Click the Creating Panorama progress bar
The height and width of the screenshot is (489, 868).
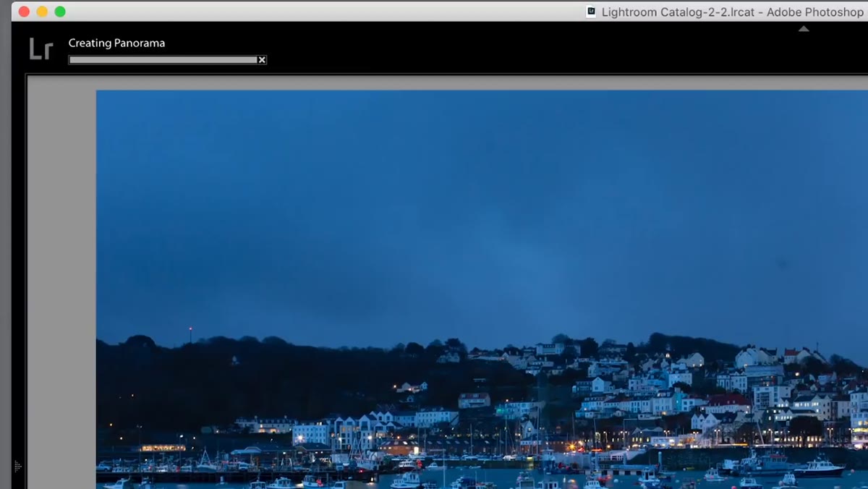point(163,60)
